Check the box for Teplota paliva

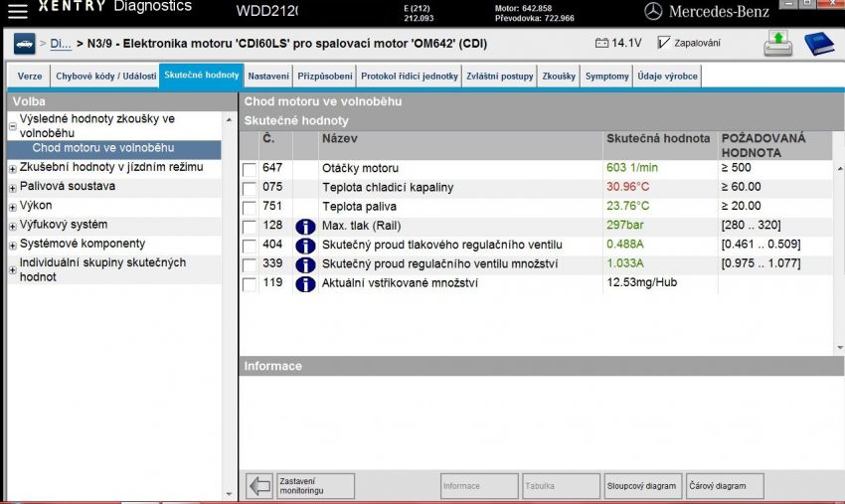pos(249,208)
